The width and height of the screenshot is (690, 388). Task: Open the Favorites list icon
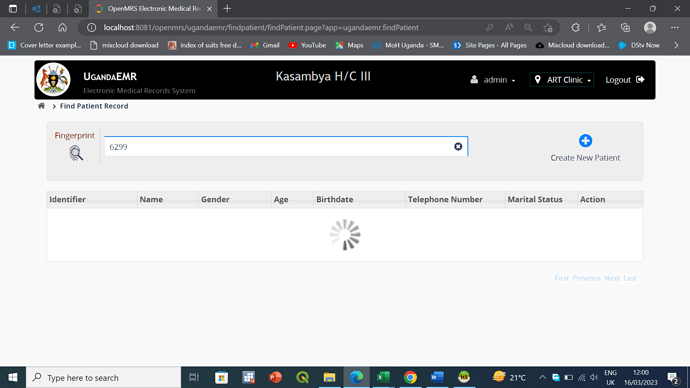tap(602, 27)
